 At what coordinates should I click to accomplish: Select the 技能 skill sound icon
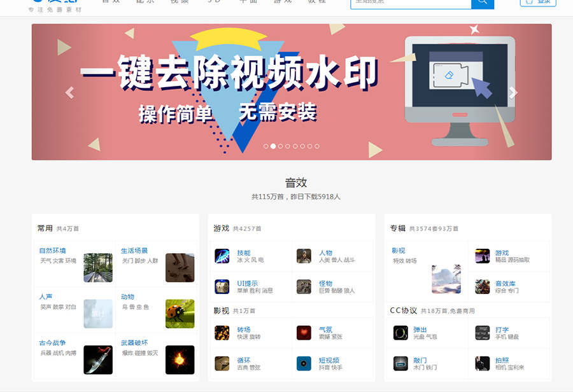click(x=222, y=256)
